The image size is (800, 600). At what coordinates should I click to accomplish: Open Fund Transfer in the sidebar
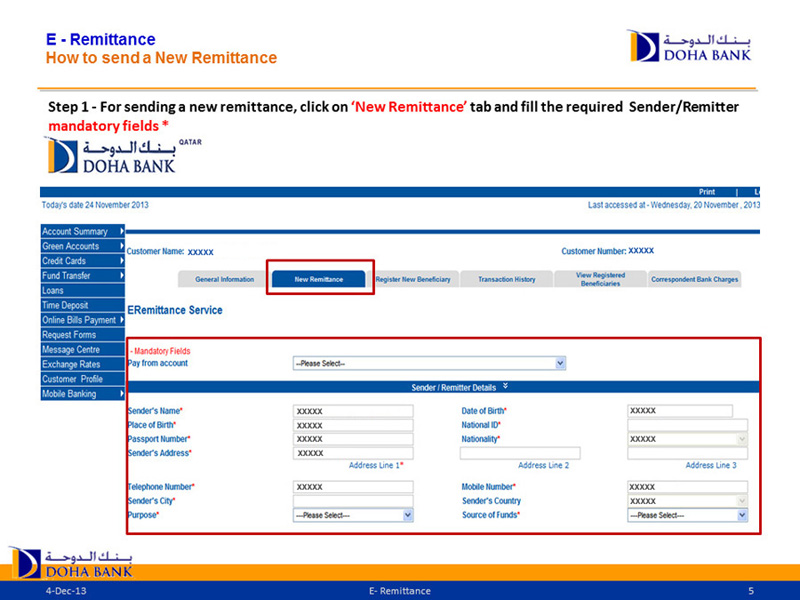(80, 275)
